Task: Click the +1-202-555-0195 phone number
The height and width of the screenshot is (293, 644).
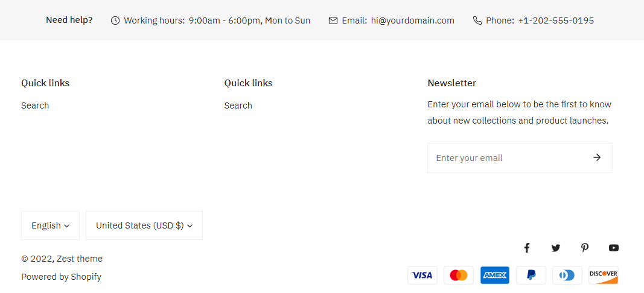Action: coord(556,20)
